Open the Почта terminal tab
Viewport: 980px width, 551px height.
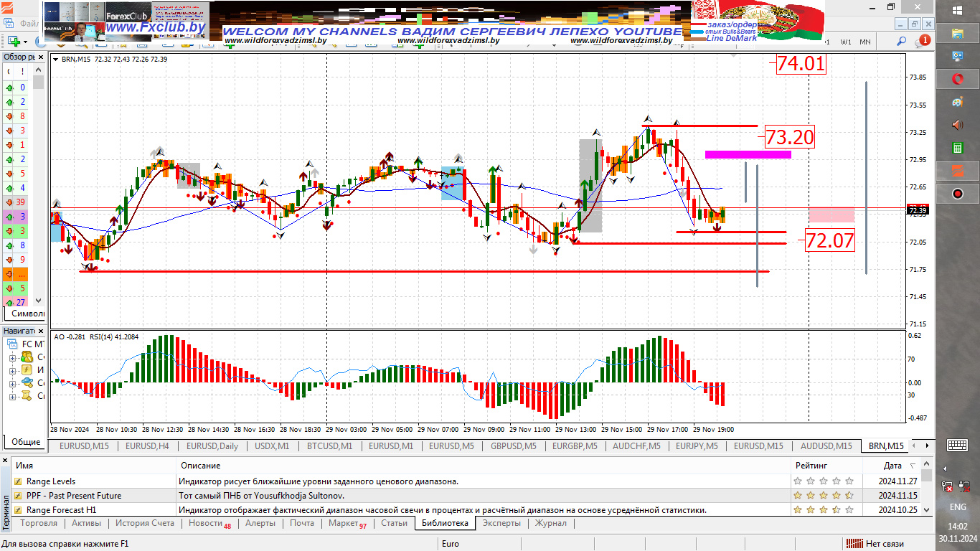point(302,523)
